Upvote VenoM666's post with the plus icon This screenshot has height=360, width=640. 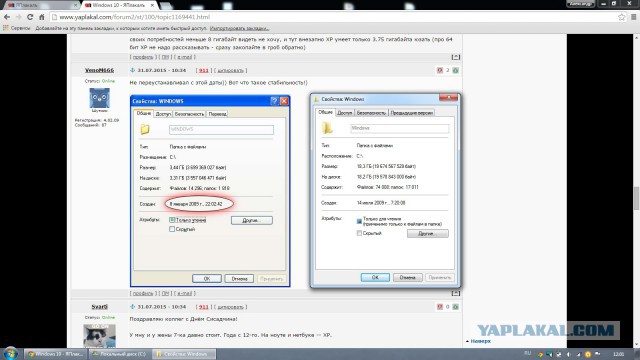[456, 70]
